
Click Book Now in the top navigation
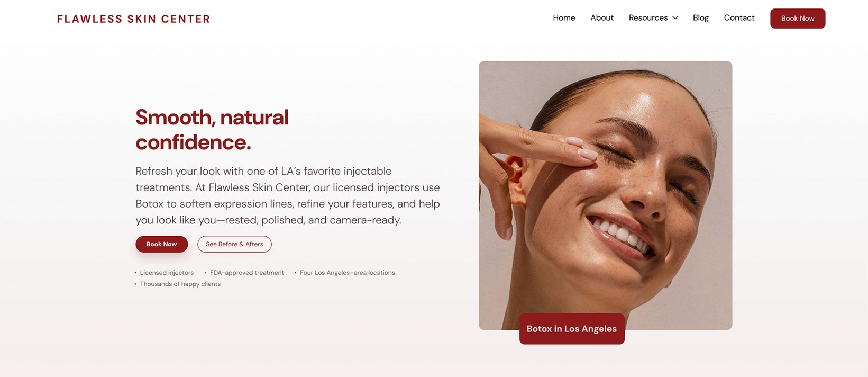[x=798, y=19]
